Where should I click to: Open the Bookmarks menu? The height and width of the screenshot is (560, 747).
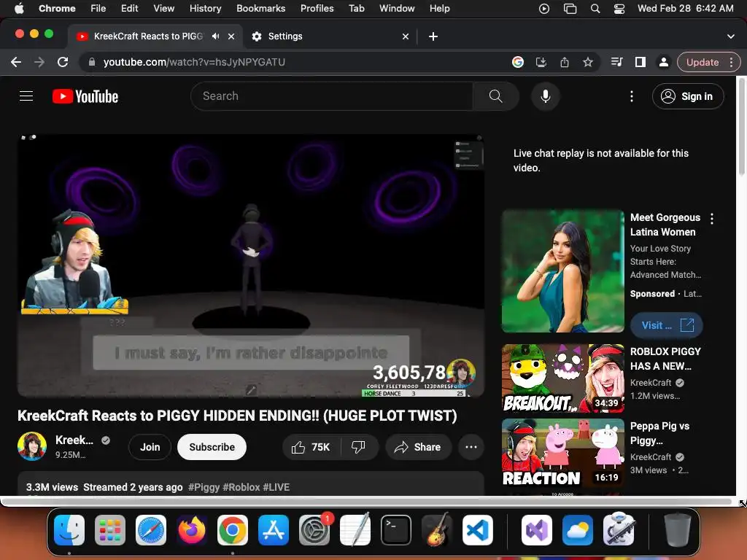click(x=260, y=8)
